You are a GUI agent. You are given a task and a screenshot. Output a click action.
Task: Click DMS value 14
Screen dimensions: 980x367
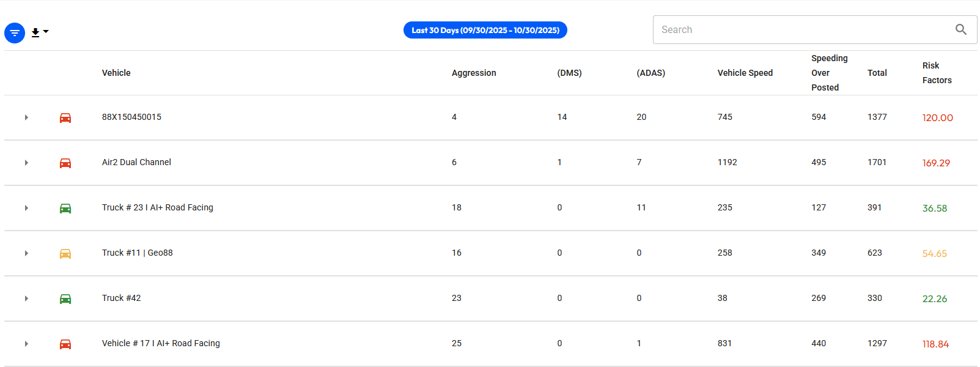point(562,117)
